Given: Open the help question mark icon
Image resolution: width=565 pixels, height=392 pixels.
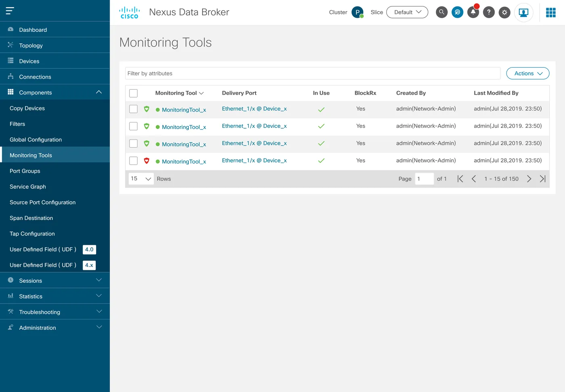Looking at the screenshot, I should click(489, 12).
